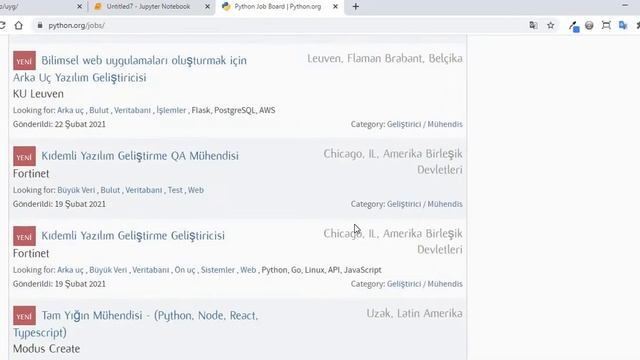Click YENİ badge on Tam Yığın Mühendisi job

pos(24,316)
